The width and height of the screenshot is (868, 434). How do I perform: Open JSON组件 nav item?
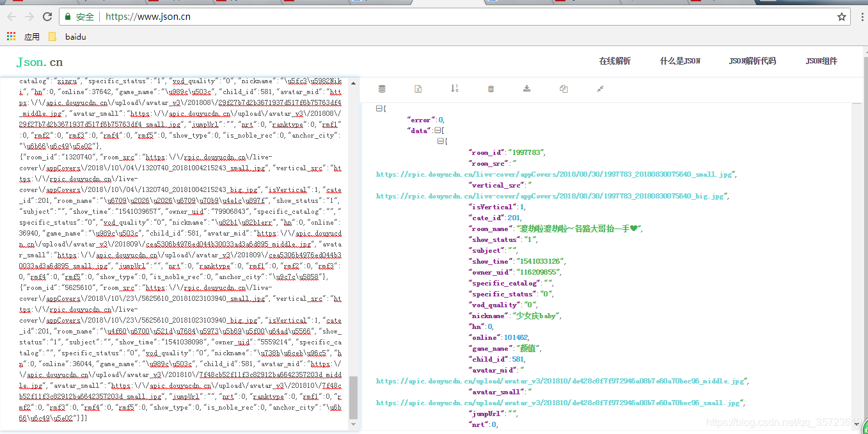click(x=821, y=61)
